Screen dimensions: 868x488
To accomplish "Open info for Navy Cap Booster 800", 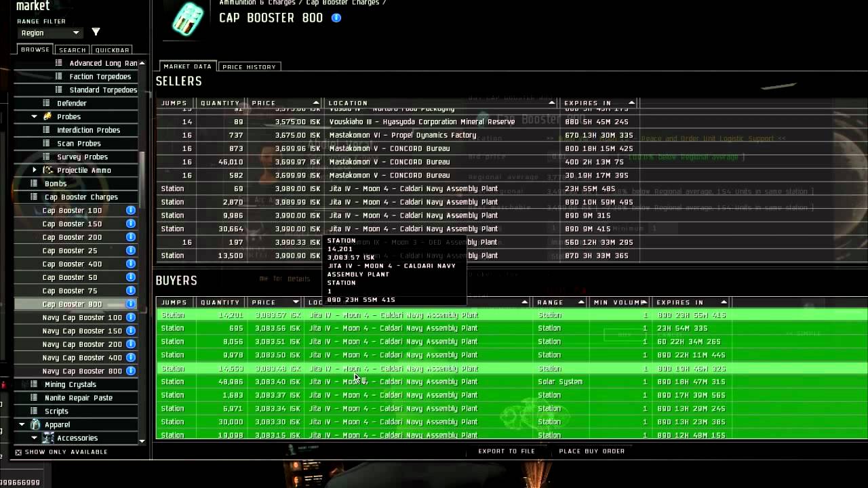I will pyautogui.click(x=131, y=371).
